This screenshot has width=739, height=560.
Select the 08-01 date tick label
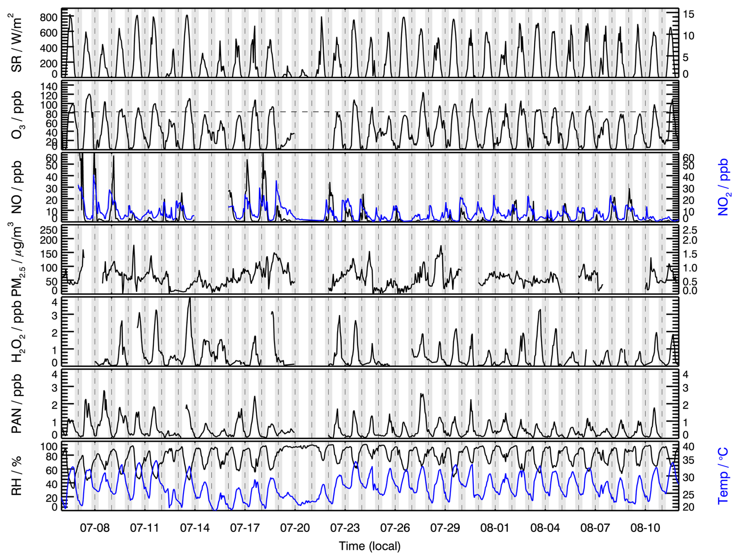point(495,528)
